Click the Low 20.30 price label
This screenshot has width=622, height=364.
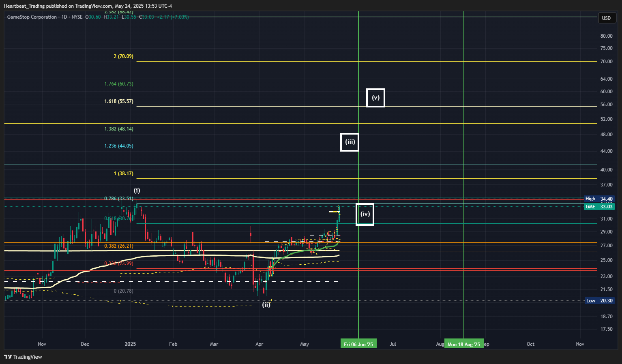tap(600, 300)
